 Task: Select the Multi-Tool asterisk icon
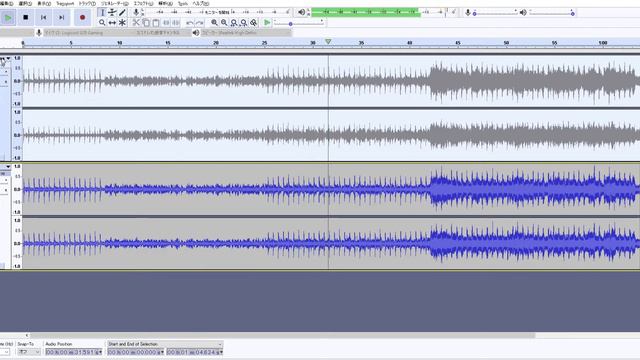122,23
